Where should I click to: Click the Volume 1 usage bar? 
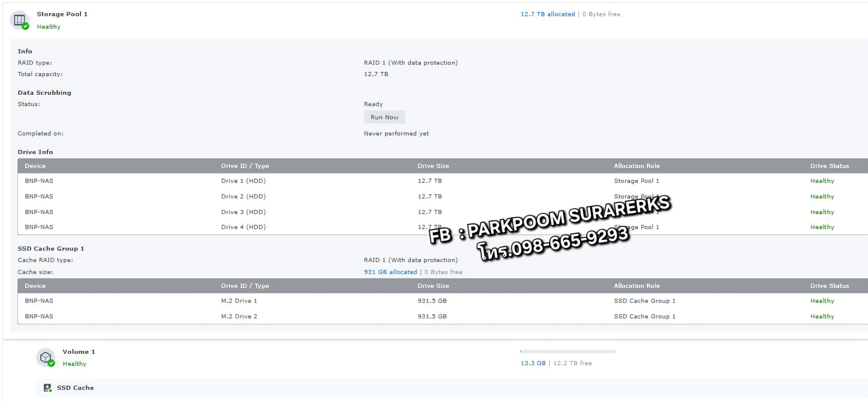point(568,351)
